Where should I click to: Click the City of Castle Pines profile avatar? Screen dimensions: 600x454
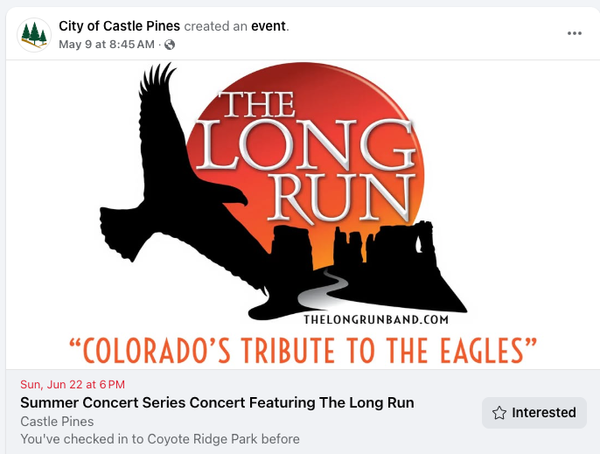point(35,33)
